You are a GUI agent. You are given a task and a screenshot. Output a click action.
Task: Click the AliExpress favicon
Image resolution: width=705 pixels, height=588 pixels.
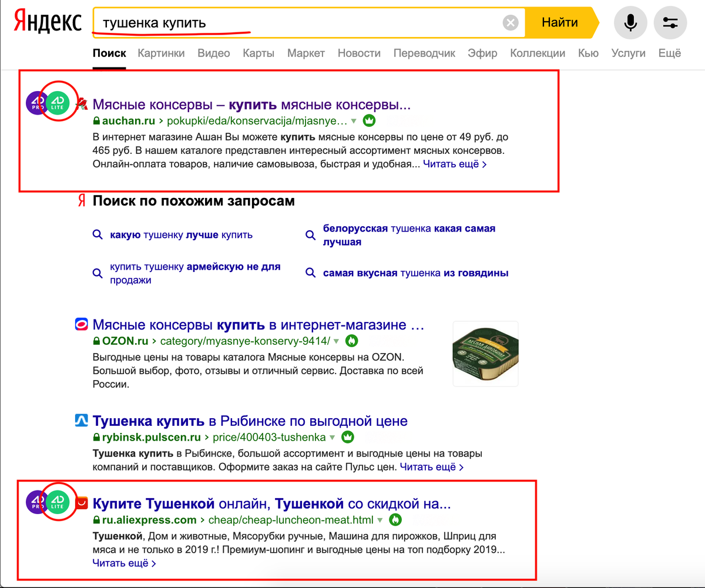pos(82,503)
